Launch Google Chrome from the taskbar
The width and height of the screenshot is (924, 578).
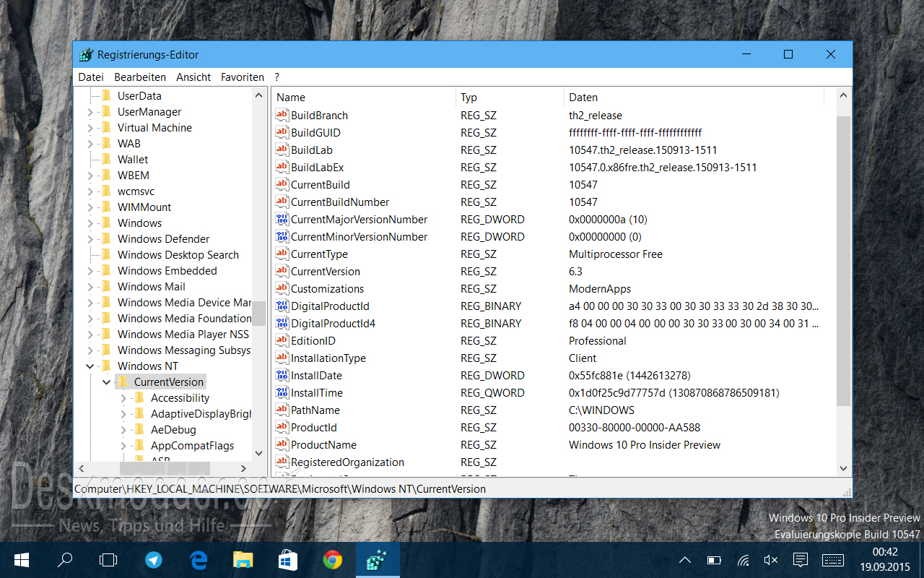pyautogui.click(x=333, y=560)
